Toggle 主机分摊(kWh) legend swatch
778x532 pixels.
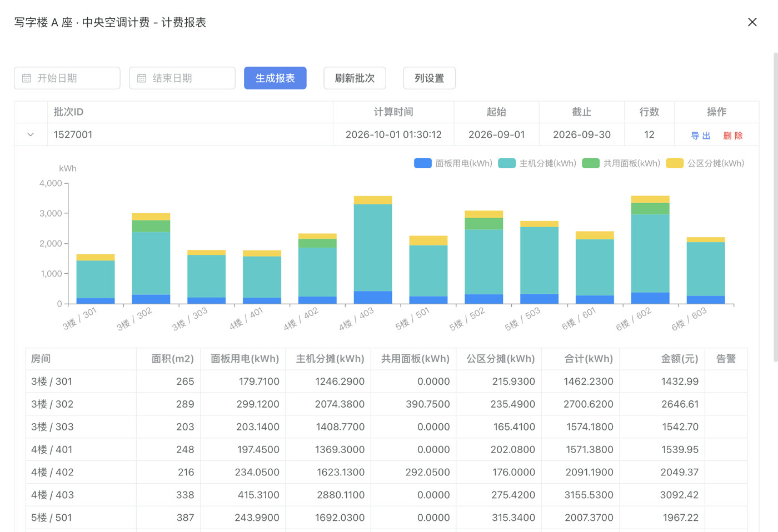coord(507,163)
